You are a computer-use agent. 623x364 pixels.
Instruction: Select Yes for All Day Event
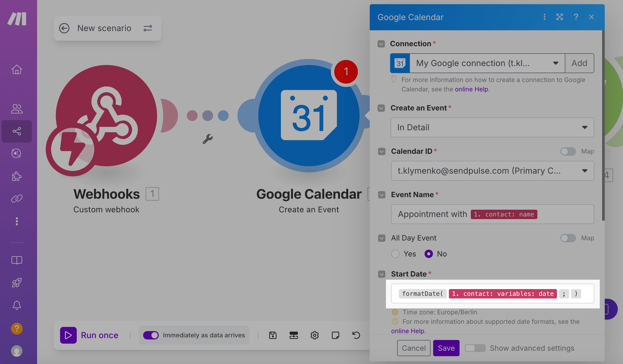(395, 254)
